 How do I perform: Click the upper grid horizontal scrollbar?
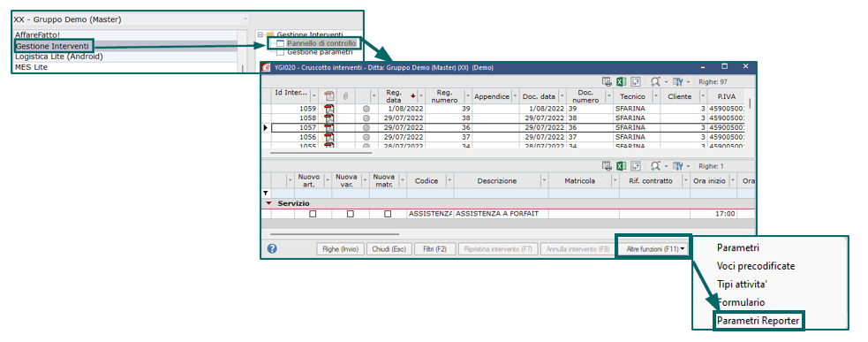coord(321,152)
